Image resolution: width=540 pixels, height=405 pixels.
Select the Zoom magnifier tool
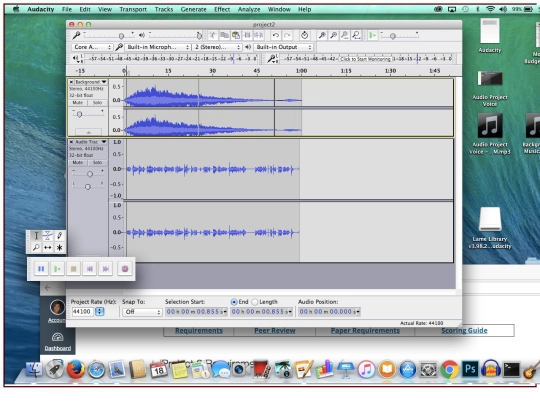click(x=36, y=248)
